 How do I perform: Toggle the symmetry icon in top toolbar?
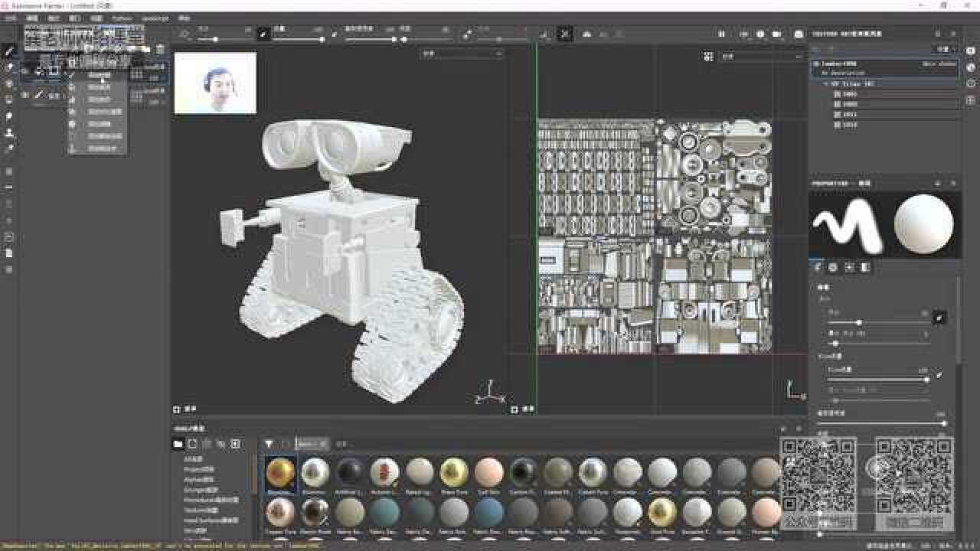click(x=565, y=34)
